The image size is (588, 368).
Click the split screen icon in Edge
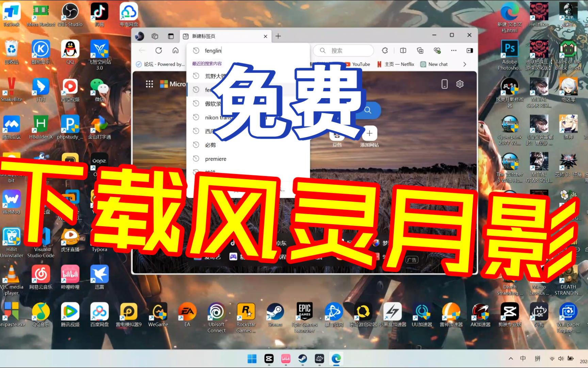pyautogui.click(x=403, y=50)
